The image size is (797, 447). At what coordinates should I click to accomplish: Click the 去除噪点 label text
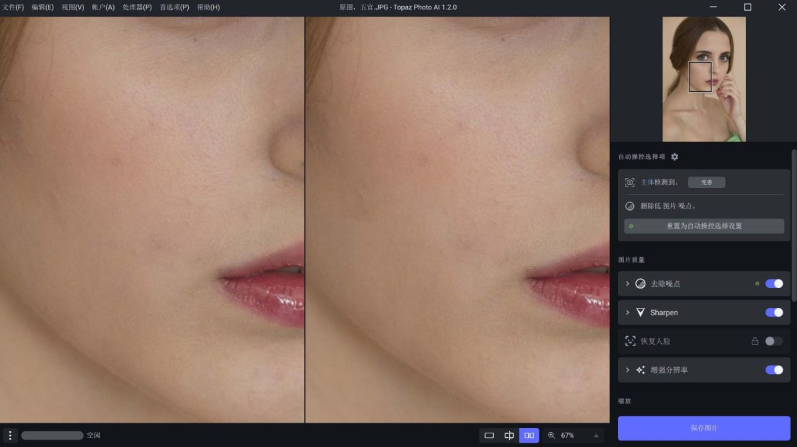(665, 284)
